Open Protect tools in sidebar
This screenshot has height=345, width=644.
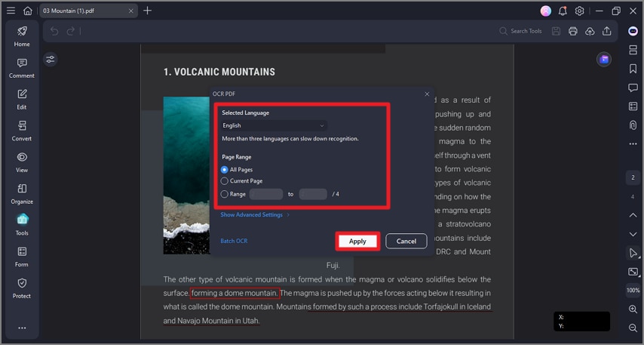tap(22, 288)
